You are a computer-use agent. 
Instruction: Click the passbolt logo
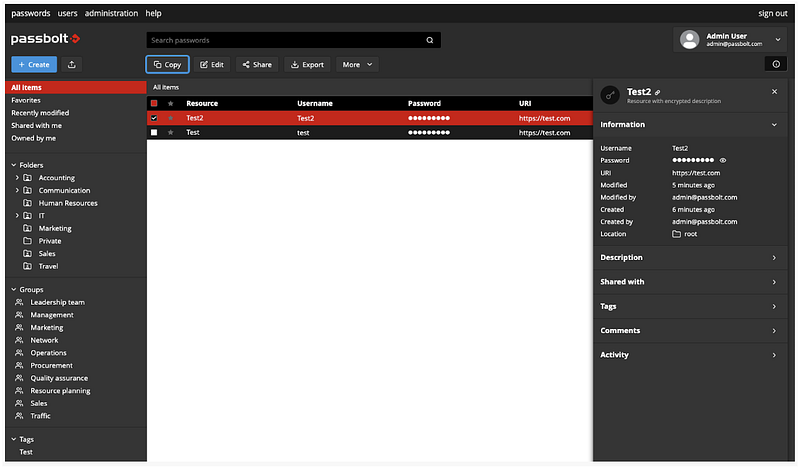click(45, 39)
